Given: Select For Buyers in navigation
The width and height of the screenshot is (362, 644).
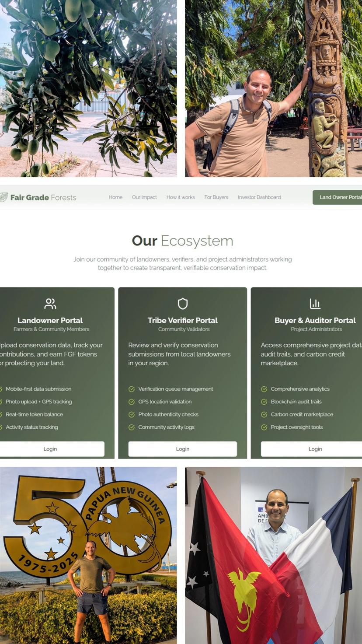Looking at the screenshot, I should click(216, 197).
